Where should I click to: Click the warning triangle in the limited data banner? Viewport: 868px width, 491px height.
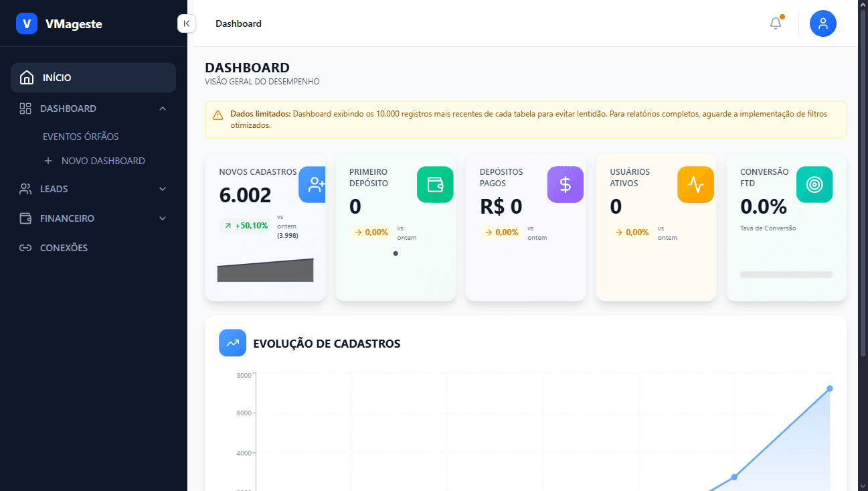click(x=218, y=115)
